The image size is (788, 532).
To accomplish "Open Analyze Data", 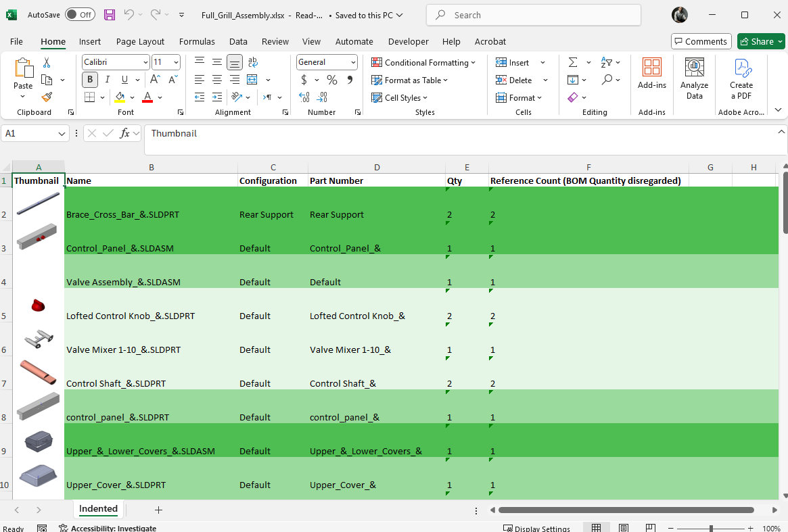I will [x=695, y=79].
